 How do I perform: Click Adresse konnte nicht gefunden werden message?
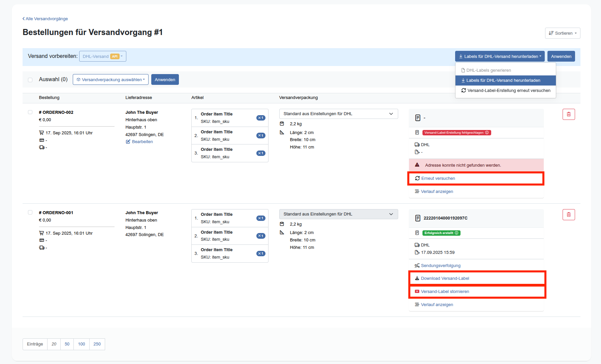pyautogui.click(x=463, y=165)
